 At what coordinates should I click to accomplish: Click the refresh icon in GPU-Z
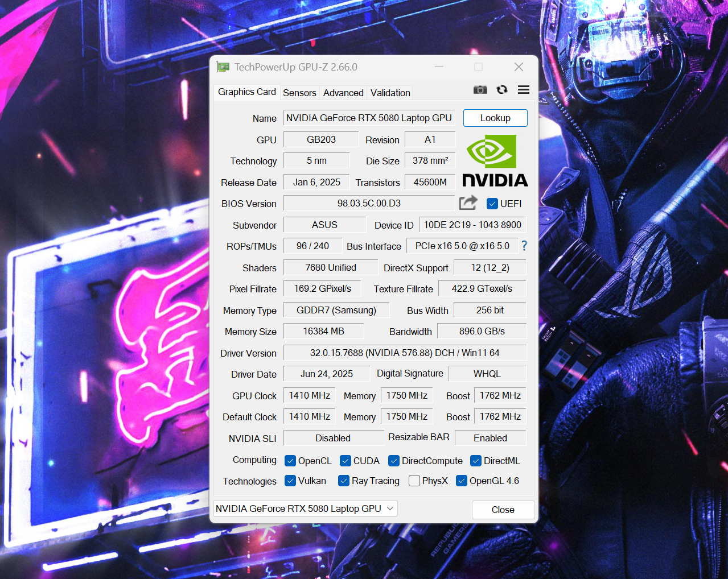(502, 90)
